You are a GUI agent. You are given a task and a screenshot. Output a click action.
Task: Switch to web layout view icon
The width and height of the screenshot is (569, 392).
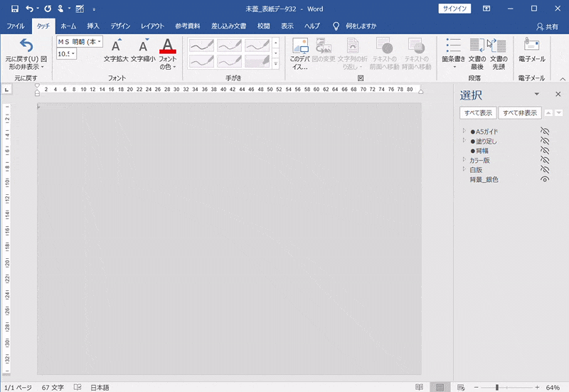pyautogui.click(x=461, y=387)
